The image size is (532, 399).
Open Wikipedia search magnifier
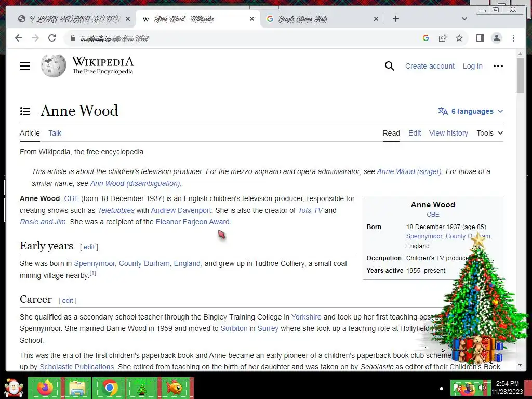coord(390,66)
